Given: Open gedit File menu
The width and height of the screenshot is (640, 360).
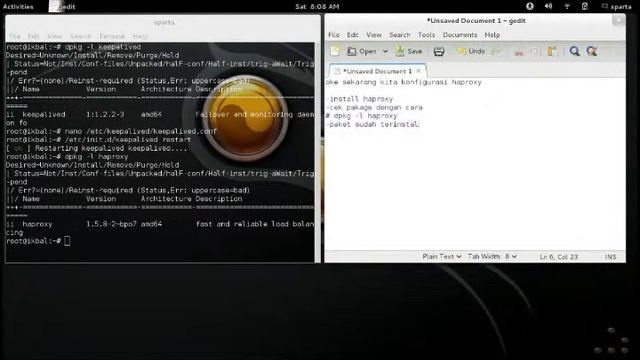Looking at the screenshot, I should (333, 35).
